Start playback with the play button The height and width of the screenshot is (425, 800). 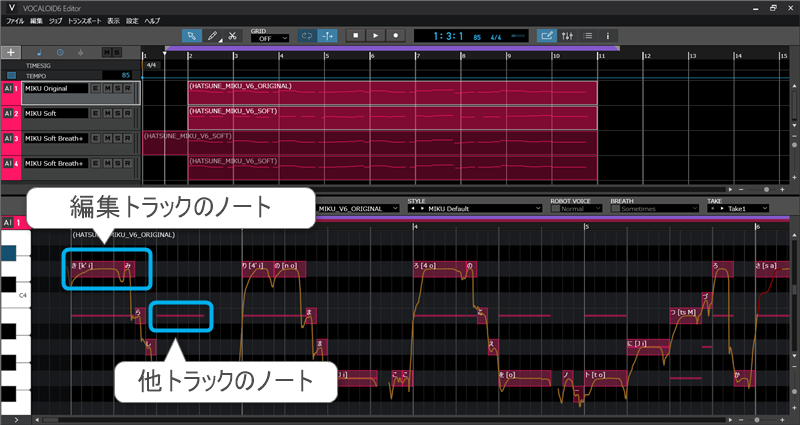click(x=376, y=36)
